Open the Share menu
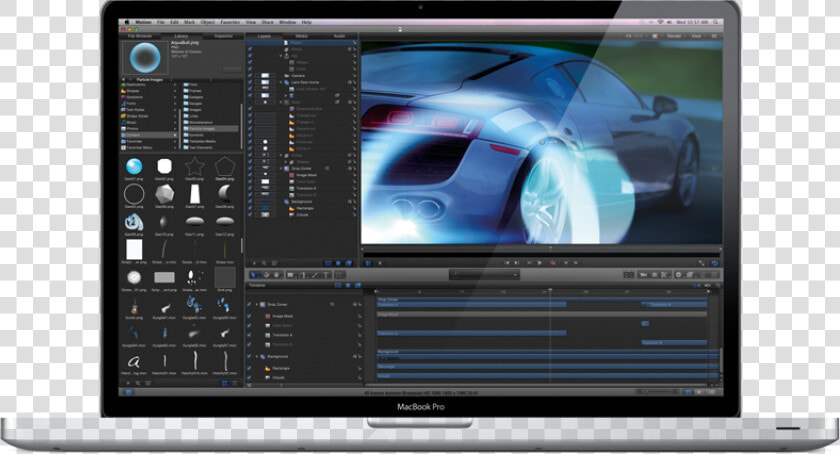 click(267, 23)
